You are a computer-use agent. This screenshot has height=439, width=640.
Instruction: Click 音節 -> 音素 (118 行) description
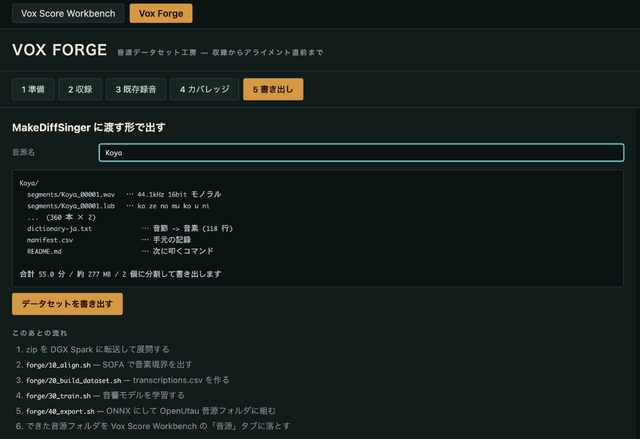pos(193,229)
